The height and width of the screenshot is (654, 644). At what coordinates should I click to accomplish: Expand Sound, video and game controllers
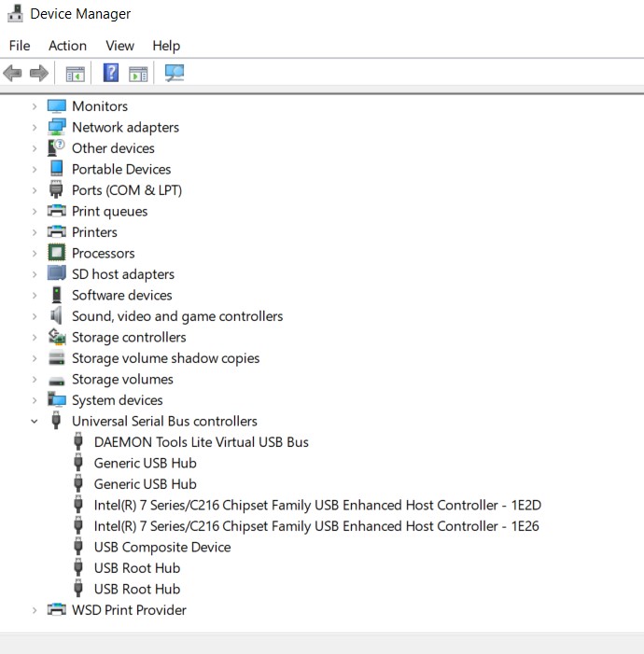point(35,316)
